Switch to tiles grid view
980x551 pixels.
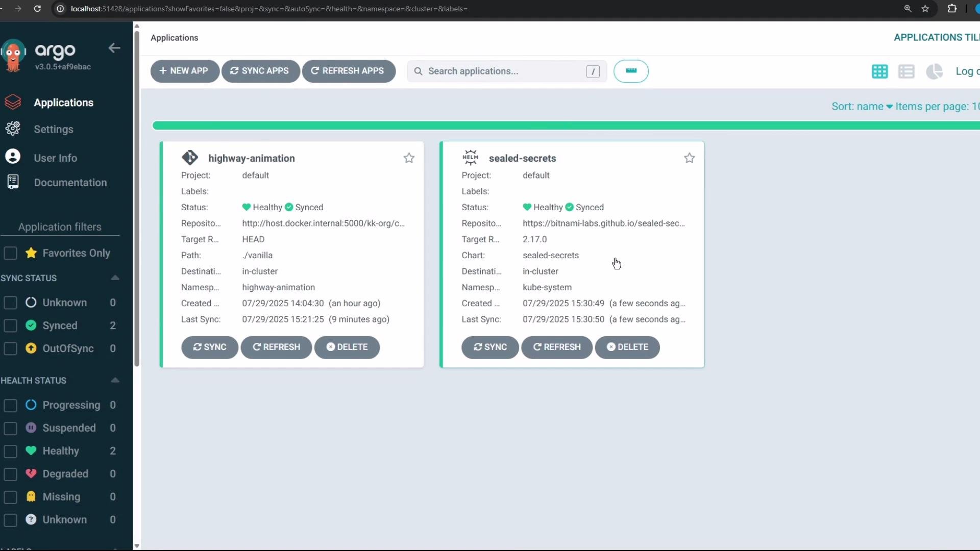(879, 71)
